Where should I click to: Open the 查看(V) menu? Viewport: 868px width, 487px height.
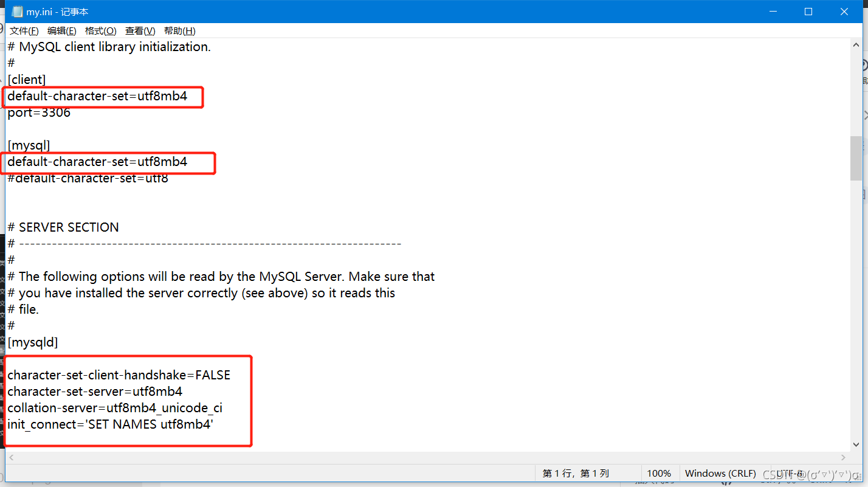coord(140,31)
